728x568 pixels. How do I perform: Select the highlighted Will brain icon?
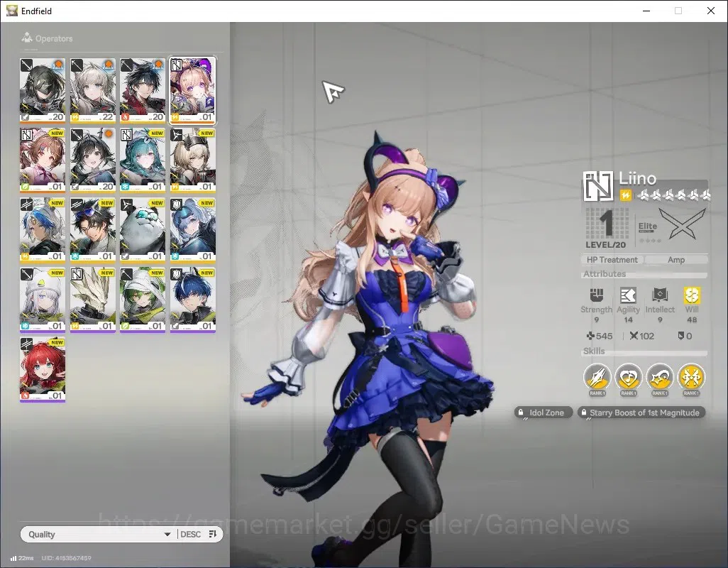tap(692, 295)
